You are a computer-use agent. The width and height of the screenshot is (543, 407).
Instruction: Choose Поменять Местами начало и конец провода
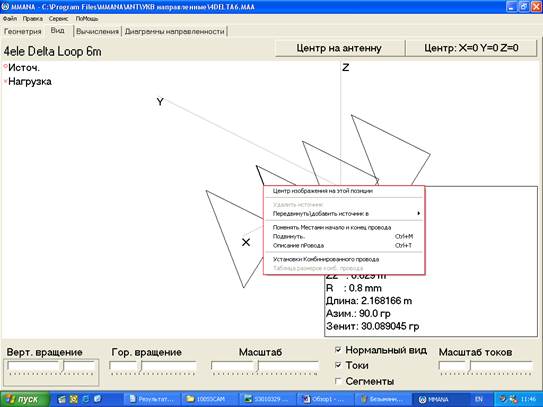pyautogui.click(x=343, y=228)
